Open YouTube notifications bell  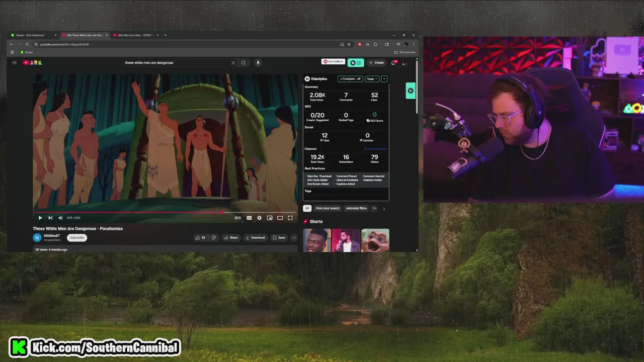click(394, 63)
